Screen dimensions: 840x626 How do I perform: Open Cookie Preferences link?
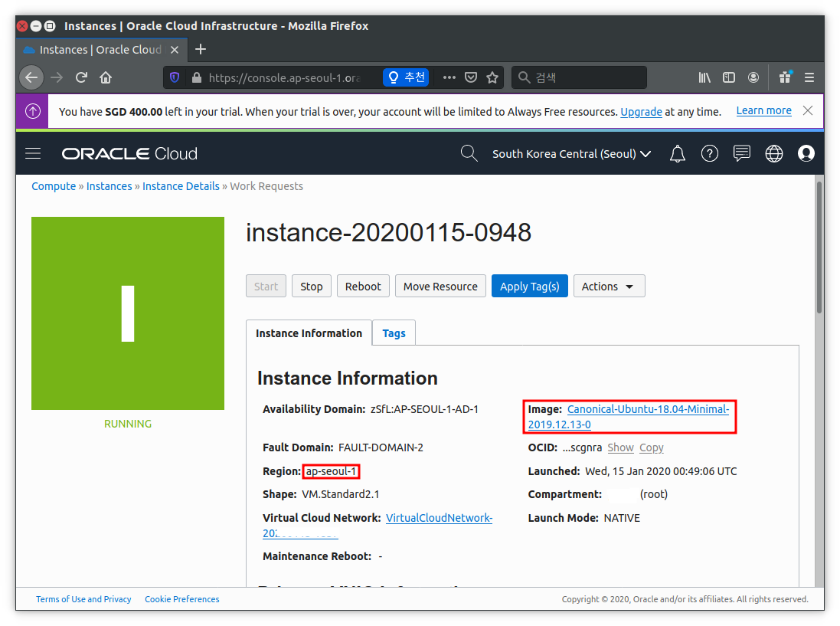(181, 599)
